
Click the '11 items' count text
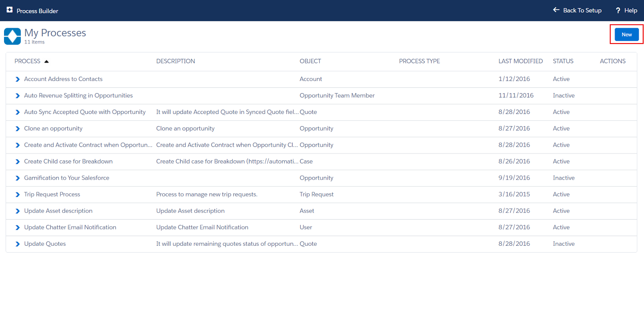coord(34,42)
